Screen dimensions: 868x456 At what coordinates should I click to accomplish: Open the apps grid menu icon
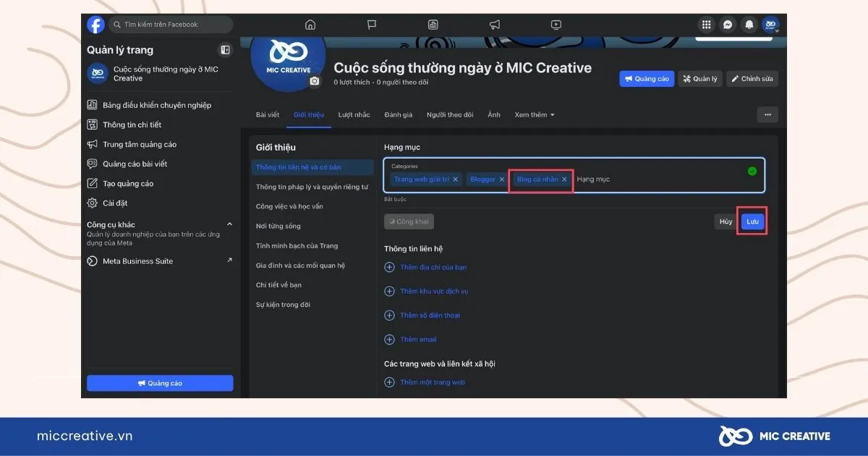click(x=706, y=24)
